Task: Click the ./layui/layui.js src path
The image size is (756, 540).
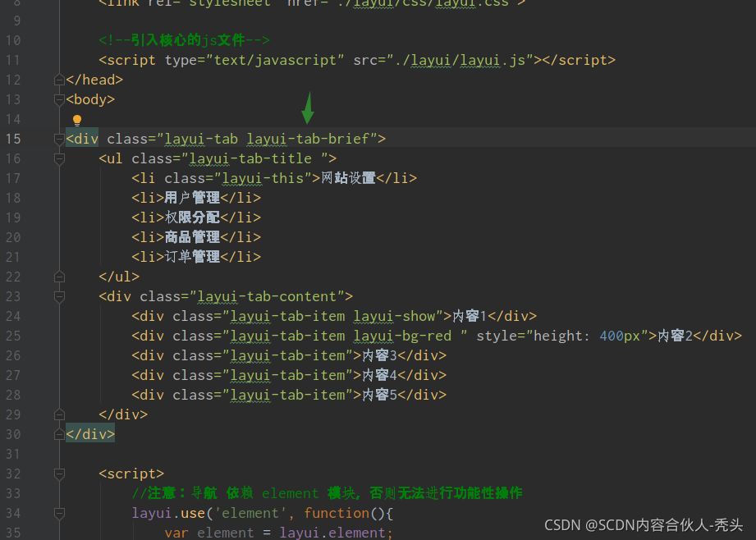Action: coord(460,60)
